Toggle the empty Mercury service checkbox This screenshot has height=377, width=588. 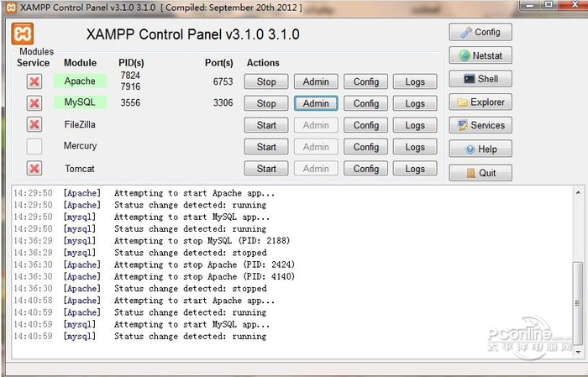click(x=34, y=146)
